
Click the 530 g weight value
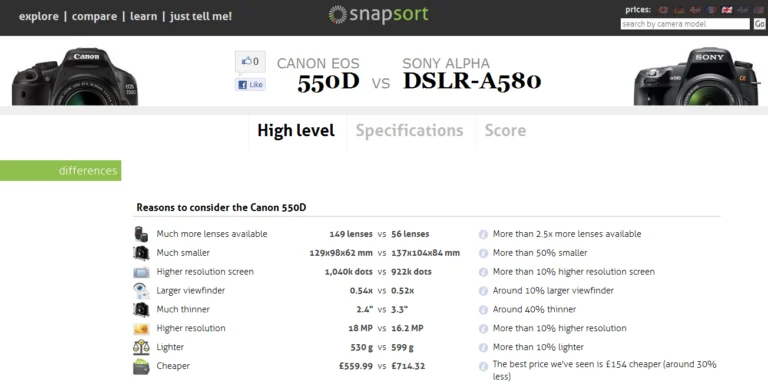361,347
